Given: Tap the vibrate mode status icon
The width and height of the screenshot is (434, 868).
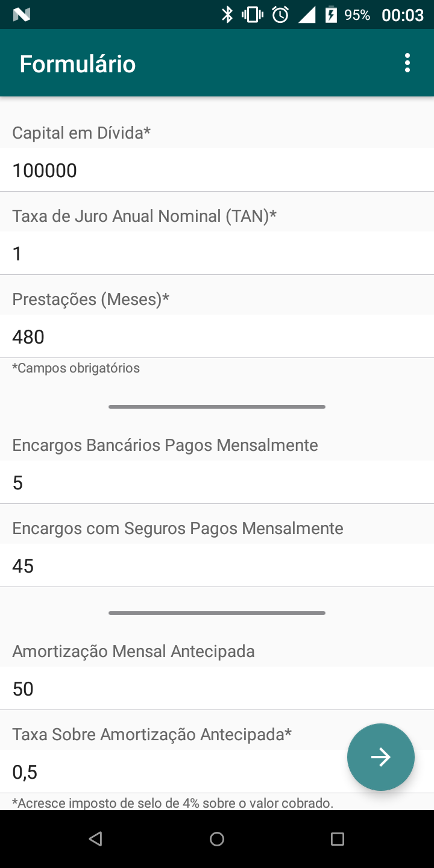Looking at the screenshot, I should click(253, 14).
